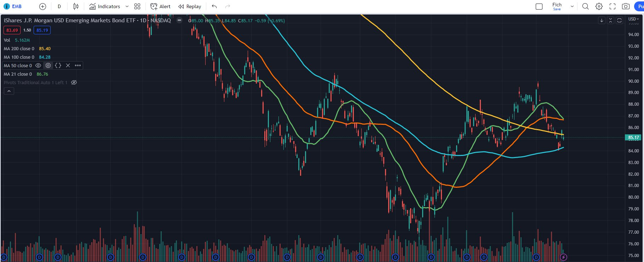Undo the last chart action
Image resolution: width=644 pixels, height=262 pixels.
[214, 6]
